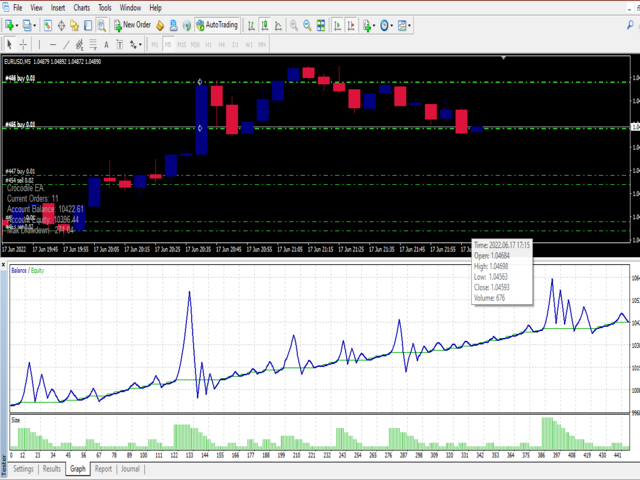Image resolution: width=640 pixels, height=480 pixels.
Task: Toggle the AutoTrading button
Action: [x=217, y=25]
